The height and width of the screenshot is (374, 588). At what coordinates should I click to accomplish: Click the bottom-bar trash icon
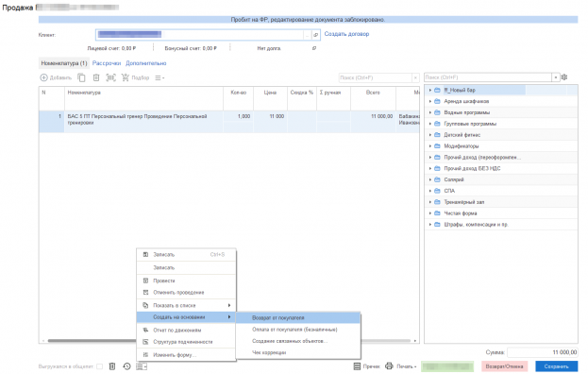[x=112, y=366]
